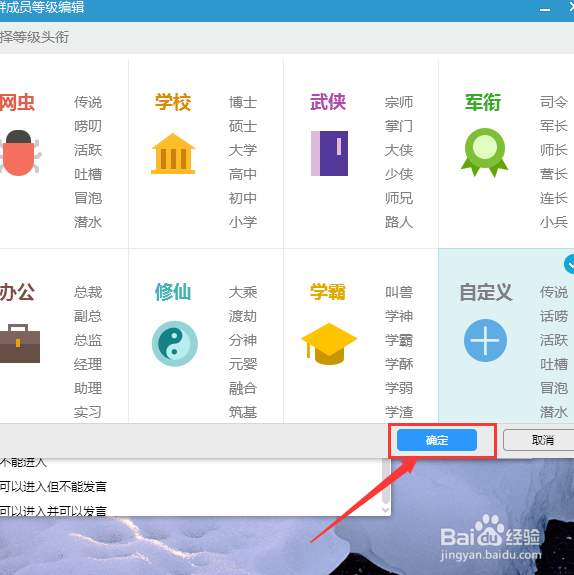574x575 pixels.
Task: Click 传说 in the 网虫 list
Action: [88, 102]
